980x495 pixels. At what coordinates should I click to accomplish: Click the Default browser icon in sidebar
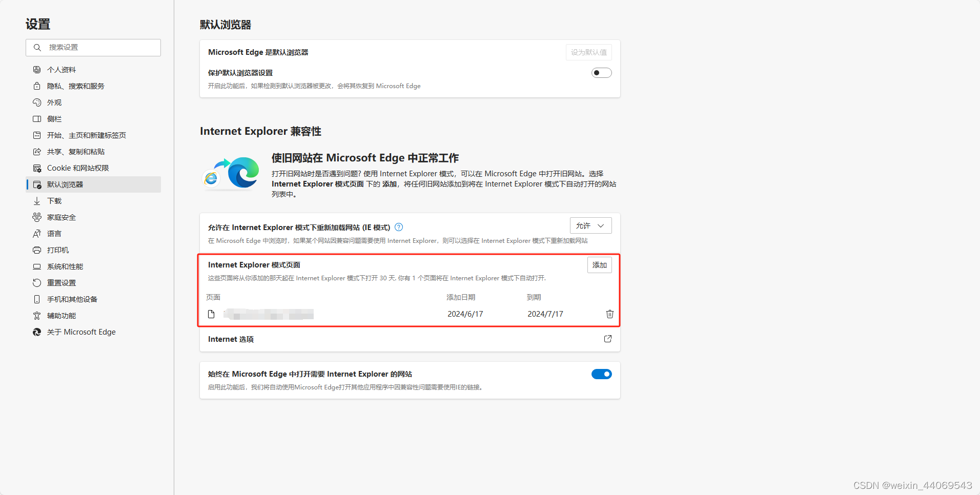[37, 184]
